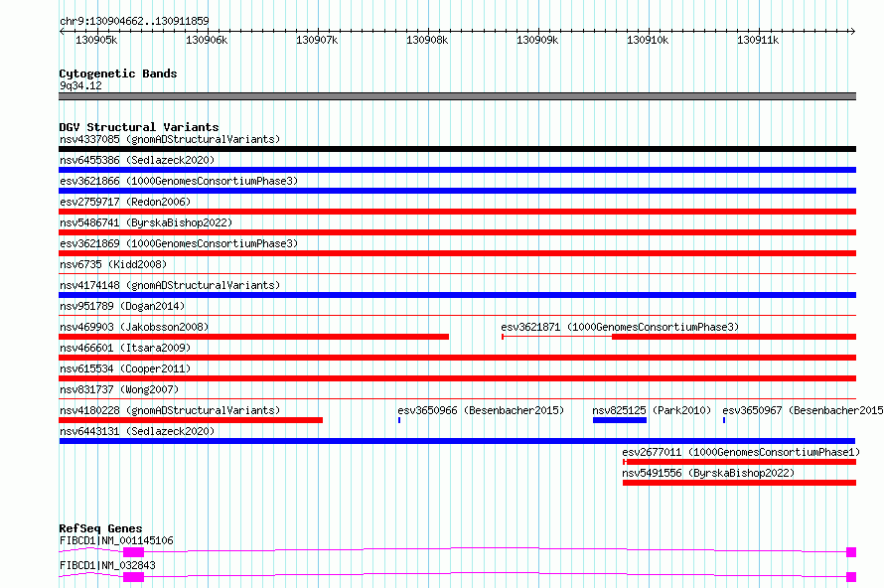Click nsv4180228 gnomAD red bar
Screen dimensions: 884x588
(x=191, y=420)
